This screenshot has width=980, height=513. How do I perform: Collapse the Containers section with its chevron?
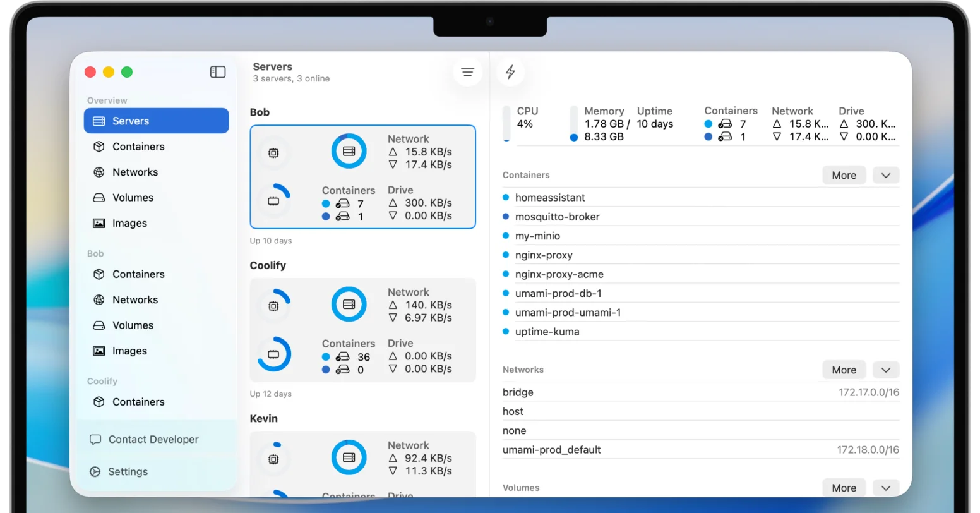pyautogui.click(x=885, y=175)
